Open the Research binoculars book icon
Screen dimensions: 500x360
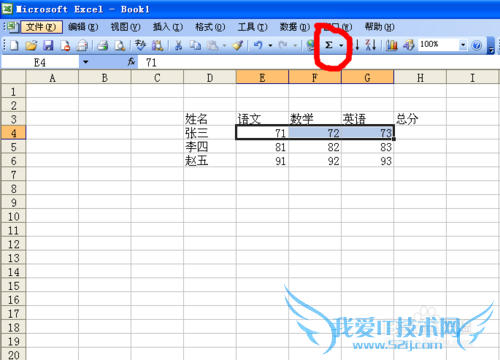click(x=157, y=45)
